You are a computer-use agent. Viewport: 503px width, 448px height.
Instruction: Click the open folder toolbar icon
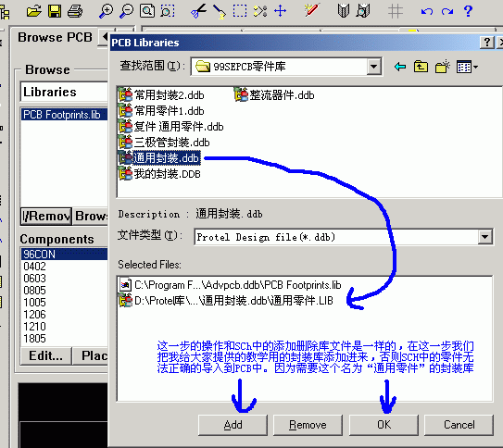[x=33, y=11]
